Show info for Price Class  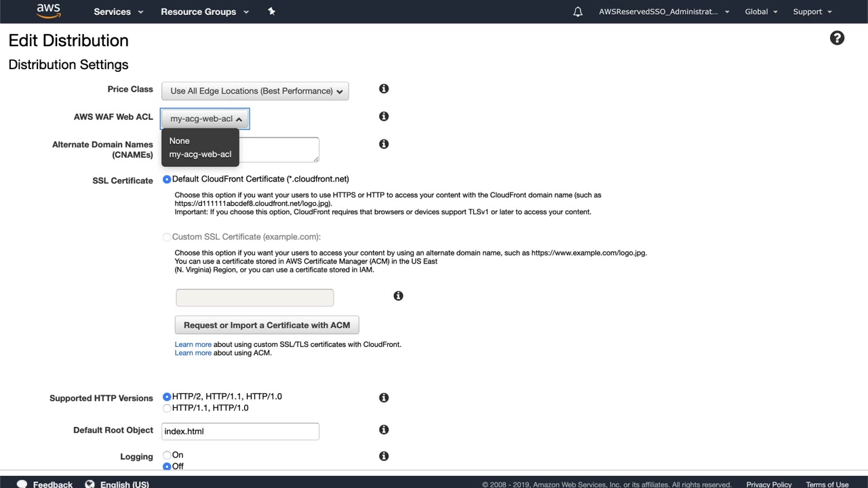point(384,89)
